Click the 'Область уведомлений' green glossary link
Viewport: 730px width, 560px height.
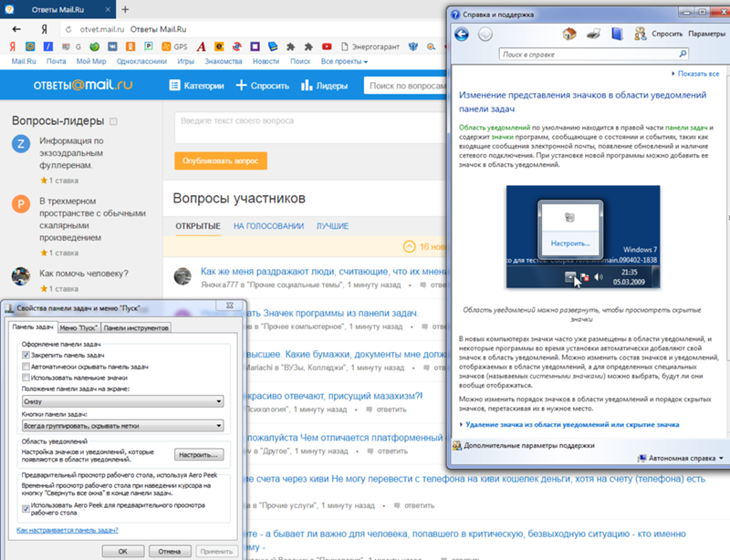pyautogui.click(x=495, y=127)
